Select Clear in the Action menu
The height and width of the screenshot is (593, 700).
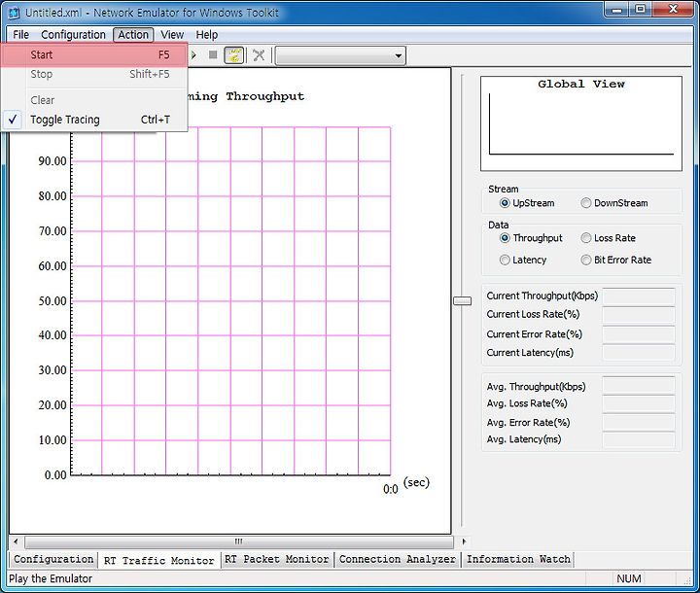click(x=93, y=100)
